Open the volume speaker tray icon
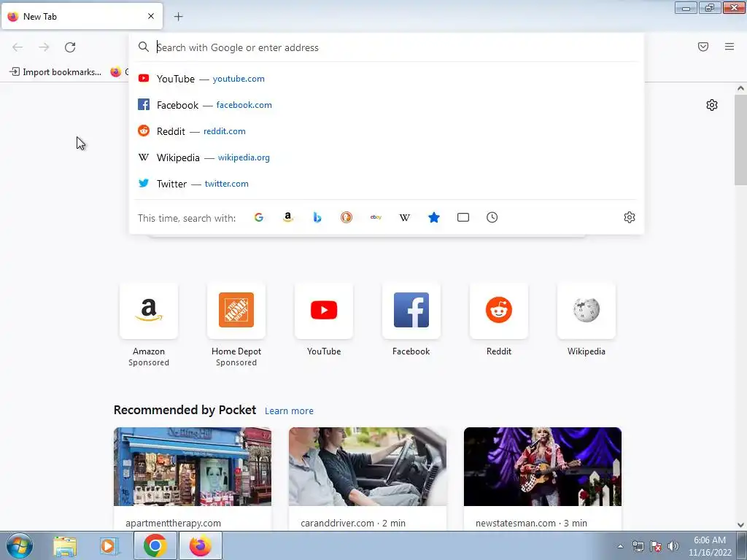This screenshot has height=560, width=747. (x=673, y=546)
